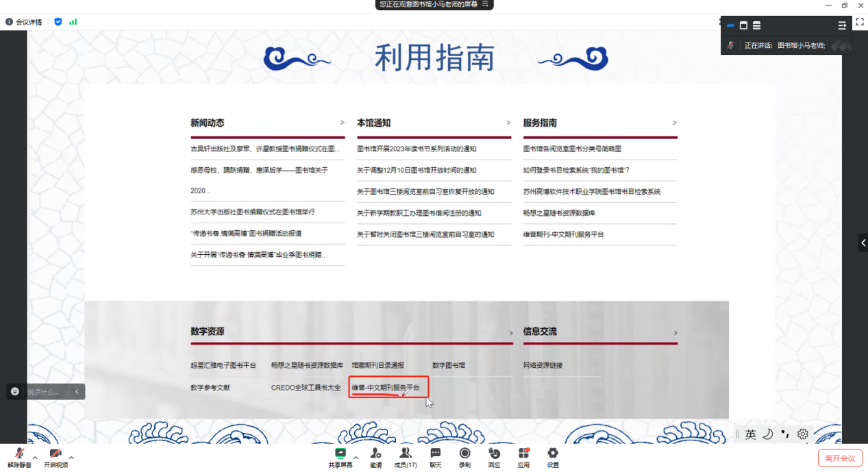Open the 应用 apps icon
This screenshot has width=868, height=472.
523,454
